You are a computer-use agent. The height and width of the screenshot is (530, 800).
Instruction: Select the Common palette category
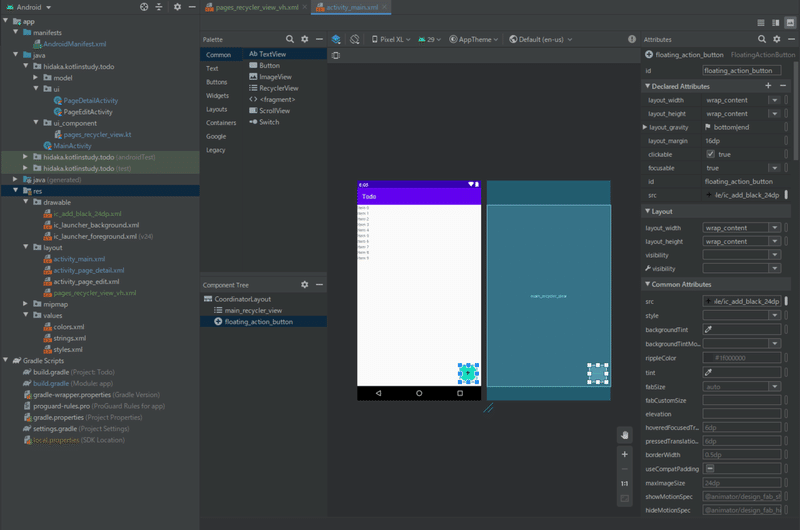(x=218, y=55)
